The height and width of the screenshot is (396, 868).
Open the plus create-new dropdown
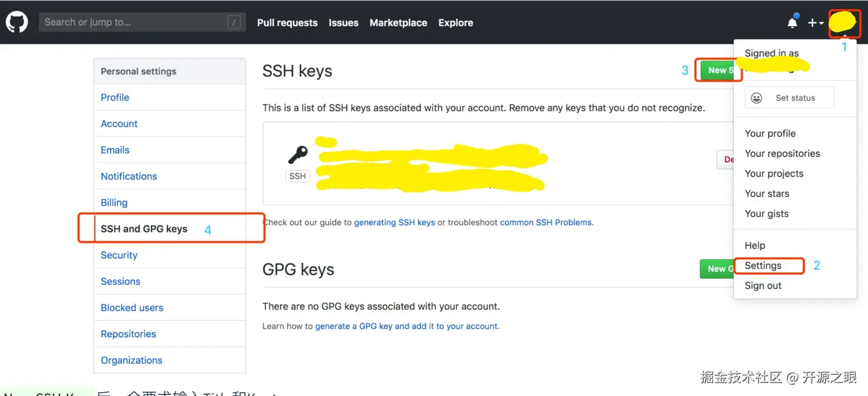point(815,22)
